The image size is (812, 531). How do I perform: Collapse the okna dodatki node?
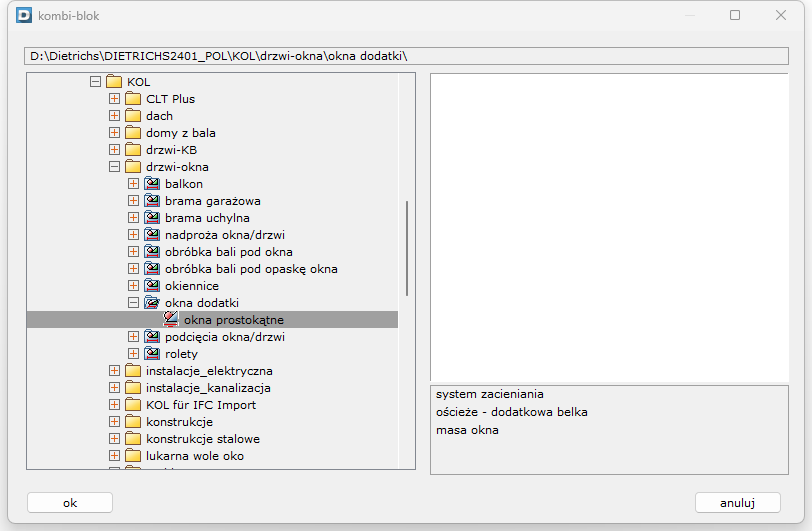point(133,303)
